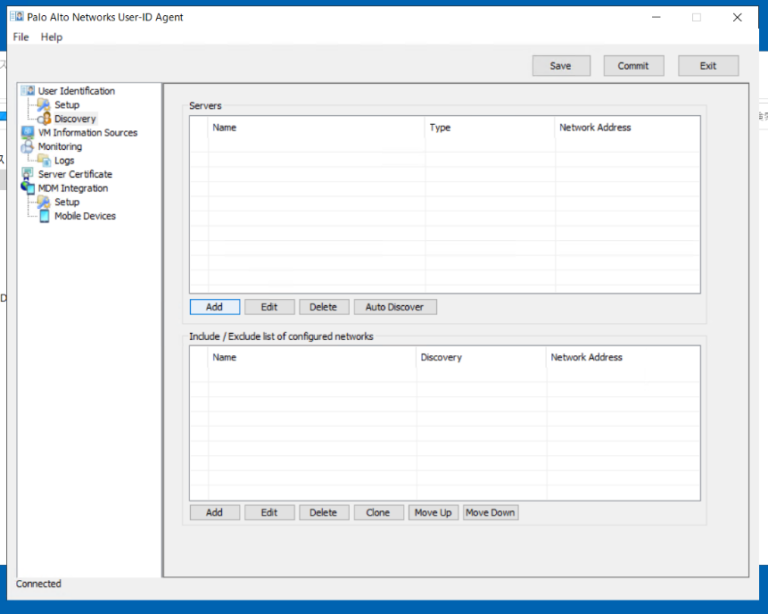Click the Clone button
The height and width of the screenshot is (614, 768).
(x=378, y=513)
